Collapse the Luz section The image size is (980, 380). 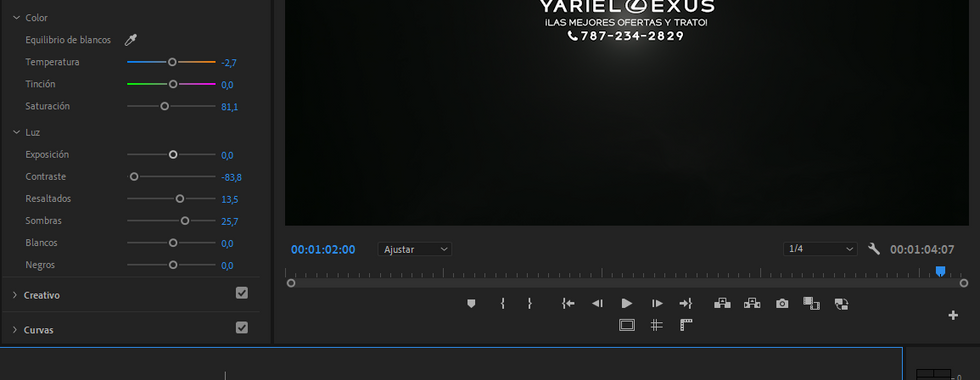[x=16, y=132]
